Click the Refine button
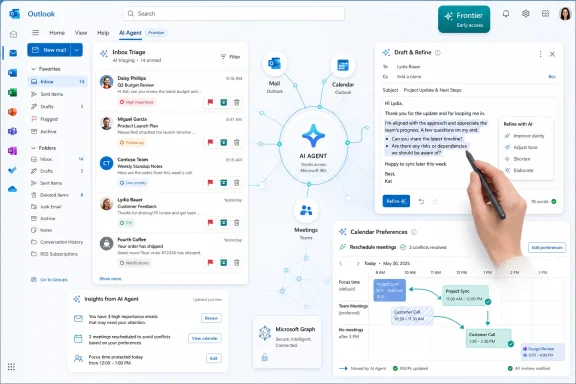Screen dimensions: 576x384 click(396, 201)
